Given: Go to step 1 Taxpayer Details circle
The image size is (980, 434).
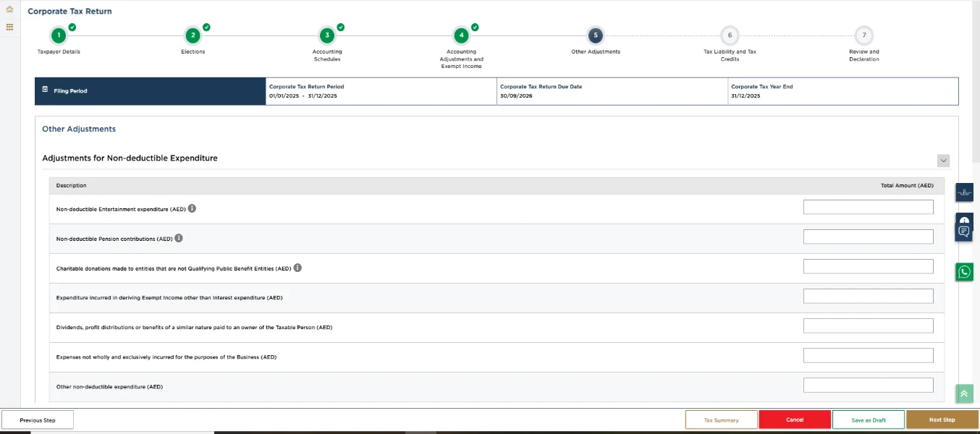Looking at the screenshot, I should point(59,35).
